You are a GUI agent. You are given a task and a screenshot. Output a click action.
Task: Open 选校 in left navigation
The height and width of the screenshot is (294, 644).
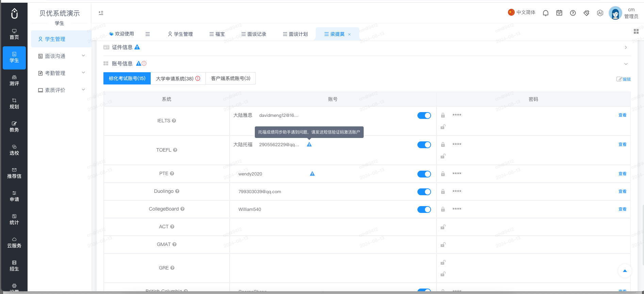point(14,150)
